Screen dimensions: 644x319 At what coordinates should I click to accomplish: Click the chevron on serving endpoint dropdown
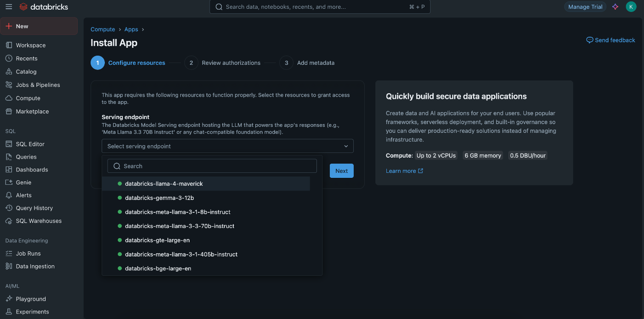(346, 146)
